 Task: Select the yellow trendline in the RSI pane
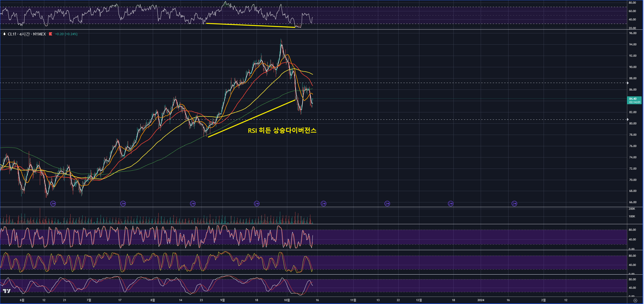250,25
